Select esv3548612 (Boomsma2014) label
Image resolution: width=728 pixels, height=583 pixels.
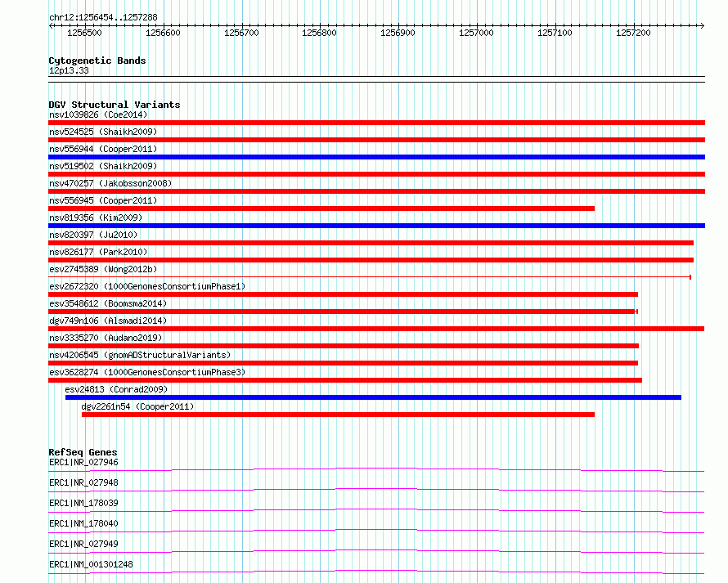point(108,303)
